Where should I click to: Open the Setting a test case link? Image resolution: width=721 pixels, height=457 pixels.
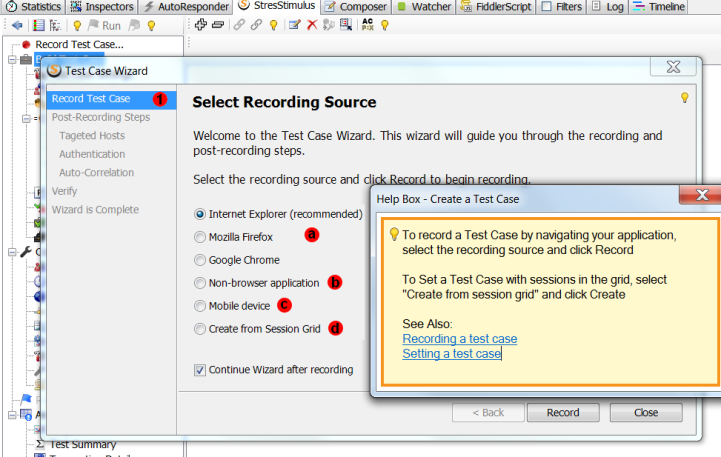452,354
